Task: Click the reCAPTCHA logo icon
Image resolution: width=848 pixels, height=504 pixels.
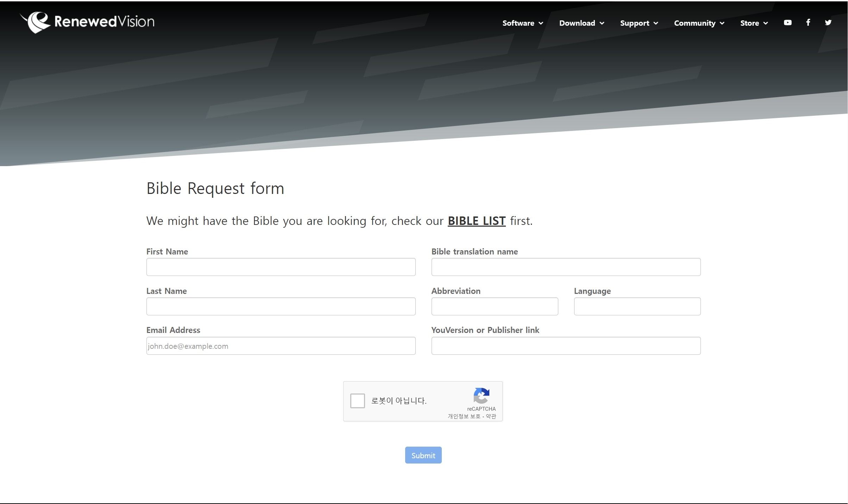Action: coord(481,396)
